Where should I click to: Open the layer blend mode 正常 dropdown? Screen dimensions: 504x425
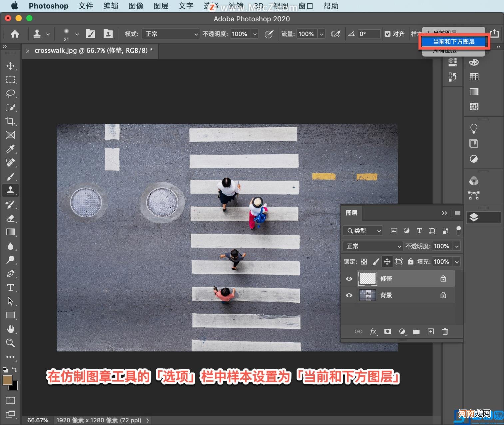(373, 246)
